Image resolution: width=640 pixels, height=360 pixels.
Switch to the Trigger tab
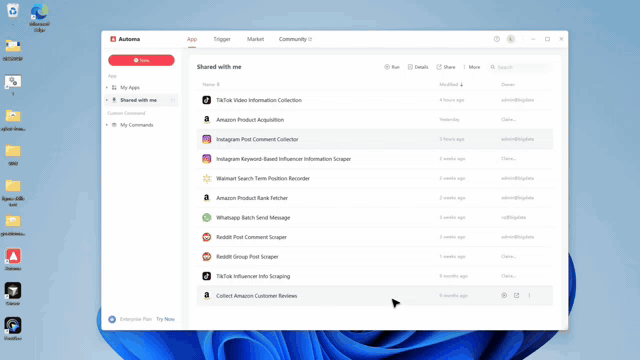[222, 39]
